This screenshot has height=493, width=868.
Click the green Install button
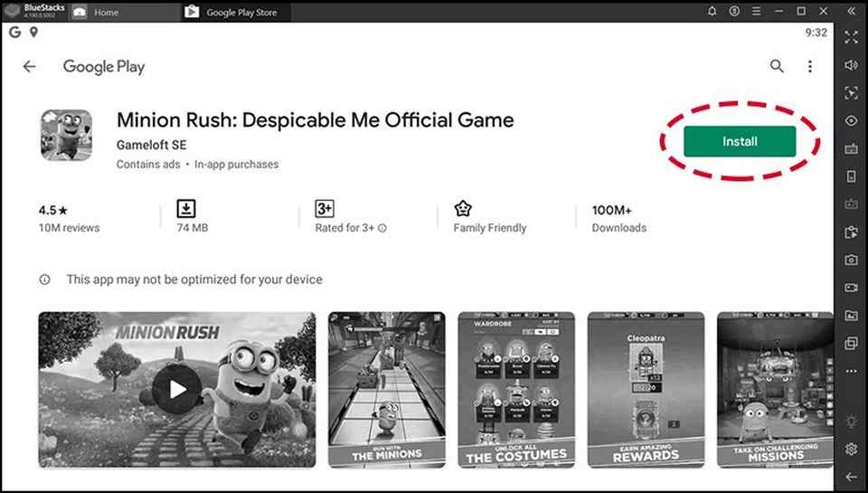tap(740, 141)
